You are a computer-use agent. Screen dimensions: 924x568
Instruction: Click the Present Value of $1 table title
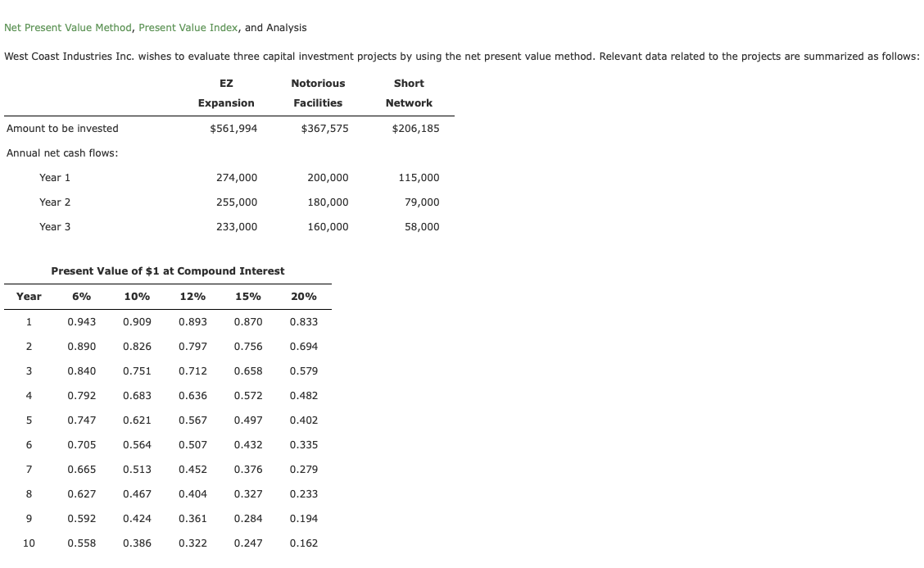point(168,270)
